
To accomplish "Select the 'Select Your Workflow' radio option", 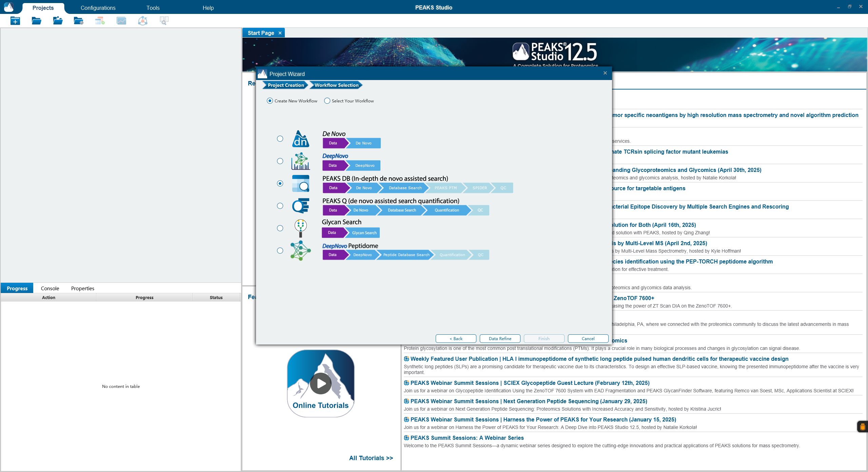I will tap(327, 101).
